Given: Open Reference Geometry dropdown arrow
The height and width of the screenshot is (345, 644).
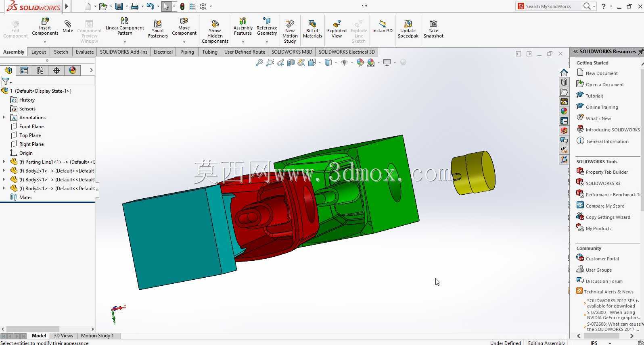Looking at the screenshot, I should [267, 42].
